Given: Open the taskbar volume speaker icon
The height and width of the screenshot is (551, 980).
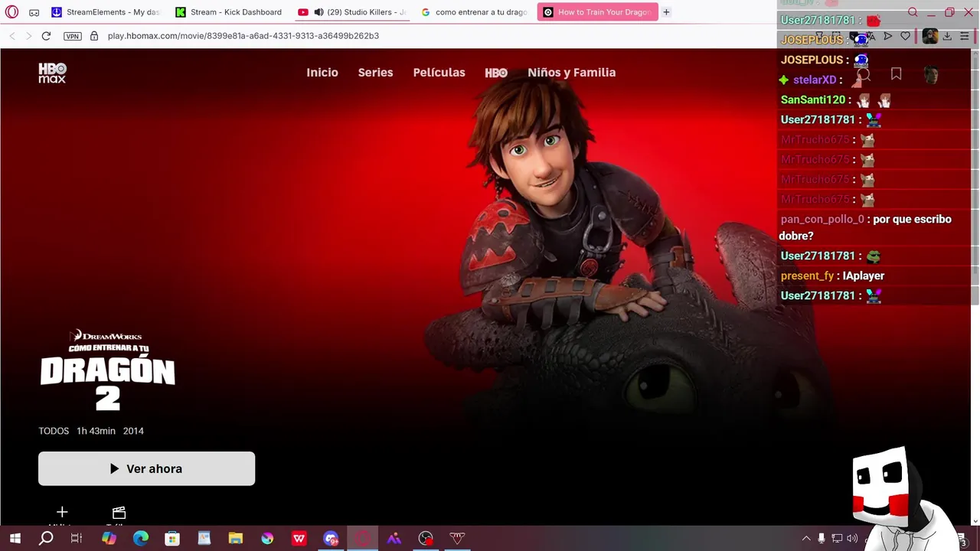Looking at the screenshot, I should (x=852, y=539).
